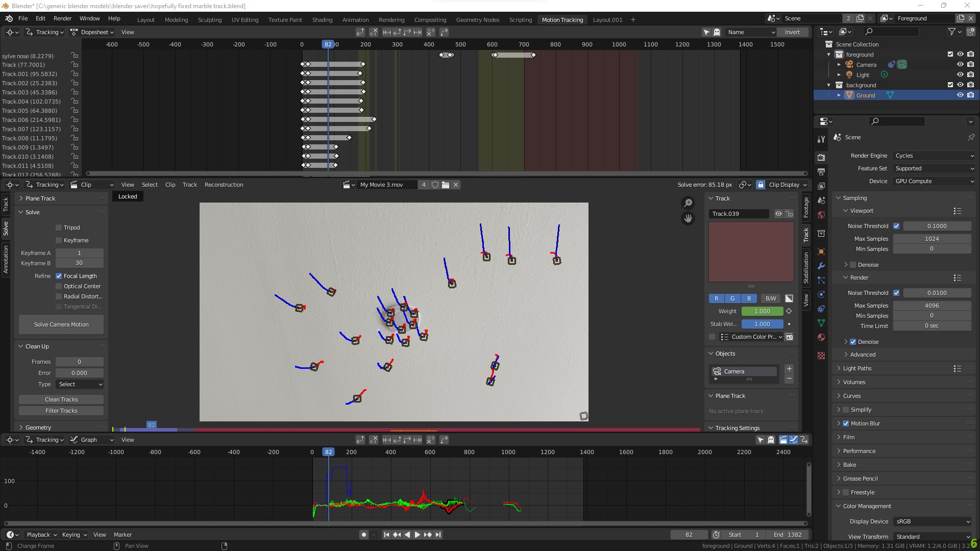
Task: Pin the Scene properties panel
Action: coord(971,137)
